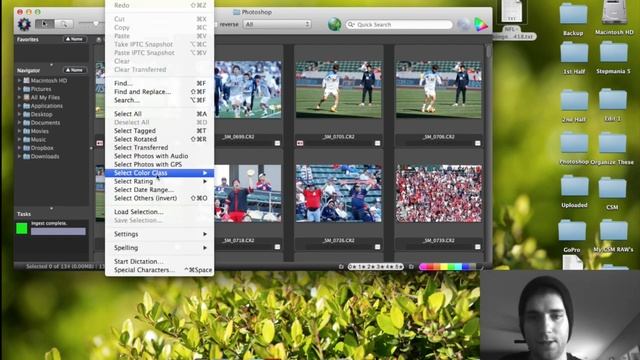Choose Select Date Range from the menu
Image resolution: width=640 pixels, height=360 pixels.
pyautogui.click(x=160, y=190)
